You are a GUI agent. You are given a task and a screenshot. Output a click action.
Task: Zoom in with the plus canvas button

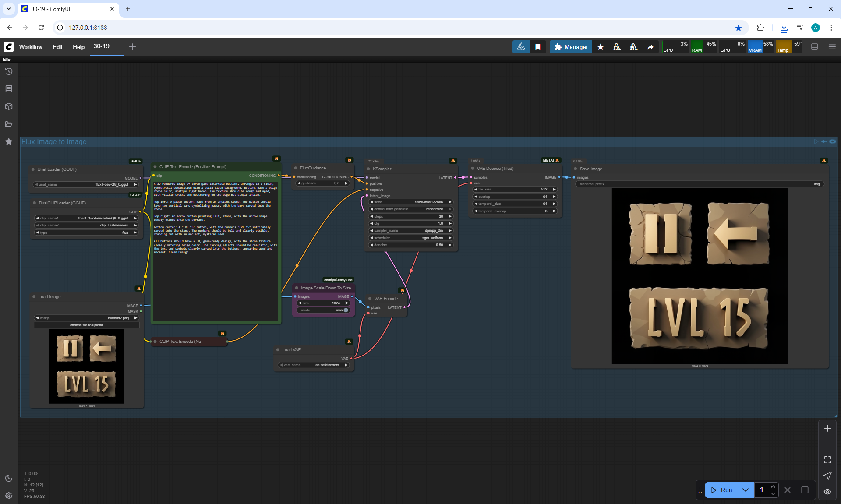coord(827,428)
